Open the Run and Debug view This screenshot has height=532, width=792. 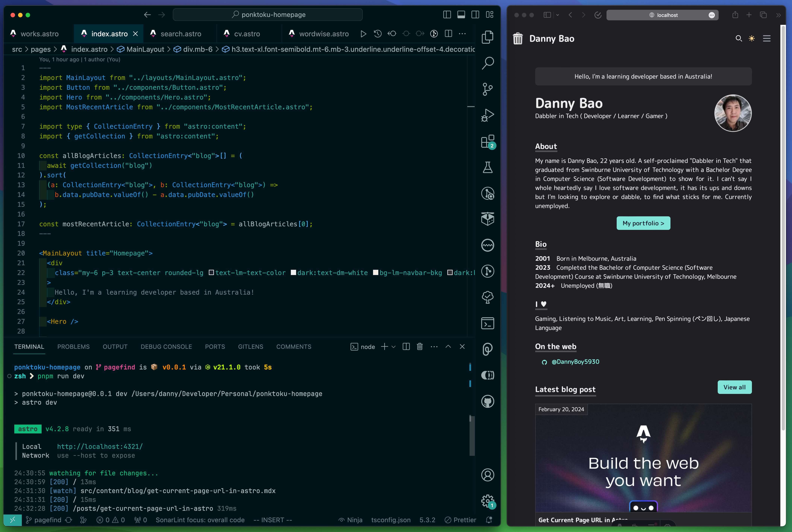487,115
